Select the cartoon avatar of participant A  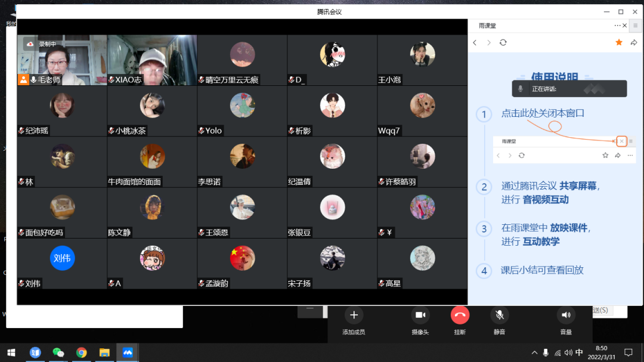pos(152,258)
